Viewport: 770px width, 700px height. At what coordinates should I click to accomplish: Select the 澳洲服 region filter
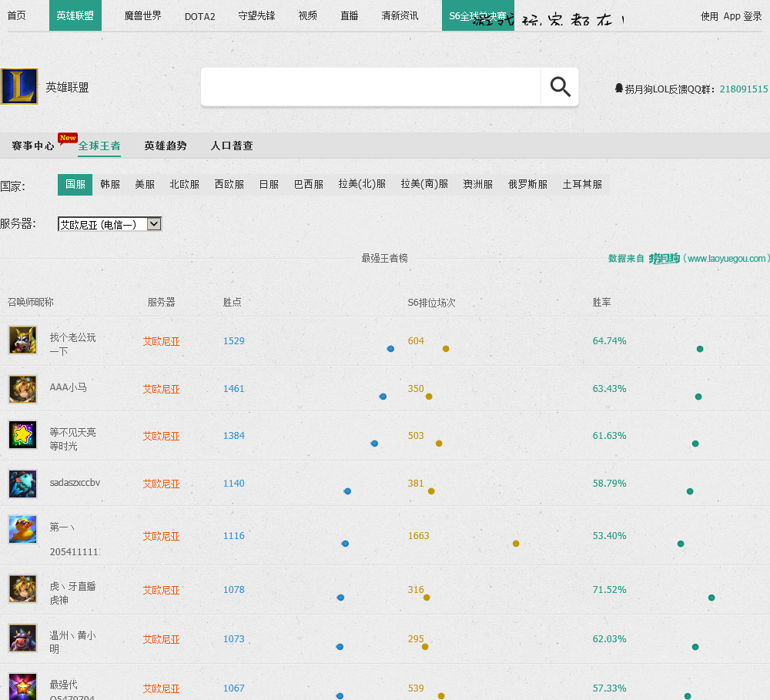click(x=478, y=185)
